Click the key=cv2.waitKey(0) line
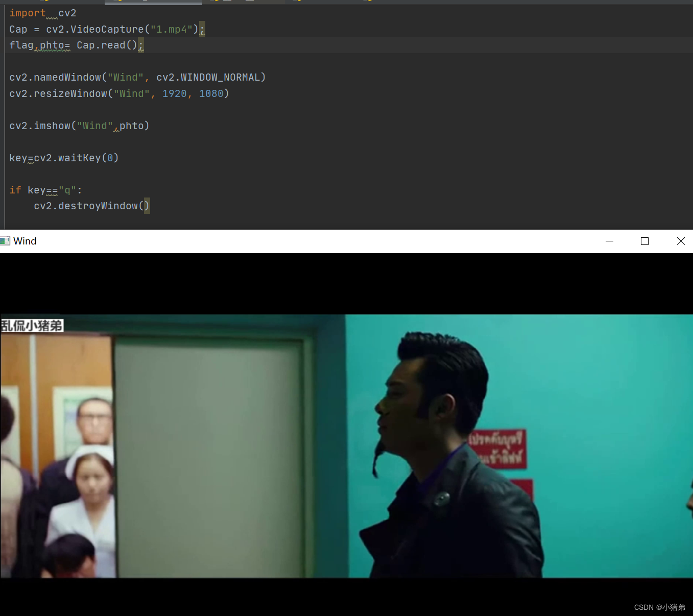The image size is (693, 616). [64, 158]
